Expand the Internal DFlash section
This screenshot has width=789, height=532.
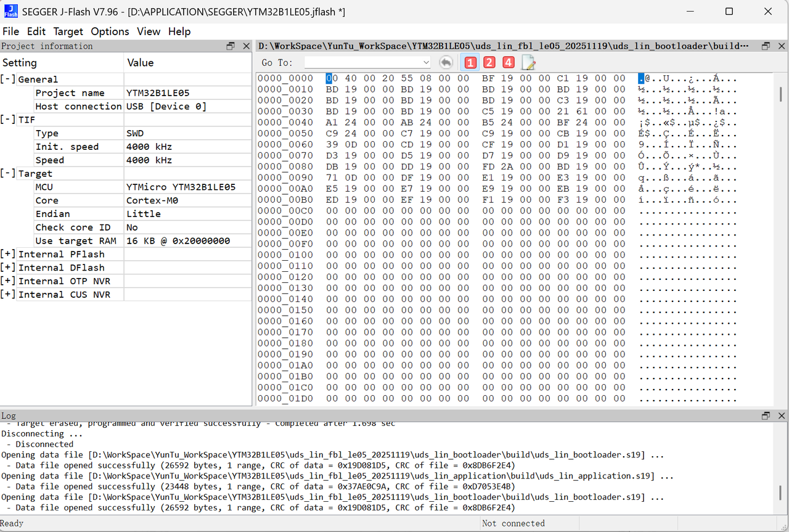click(9, 268)
